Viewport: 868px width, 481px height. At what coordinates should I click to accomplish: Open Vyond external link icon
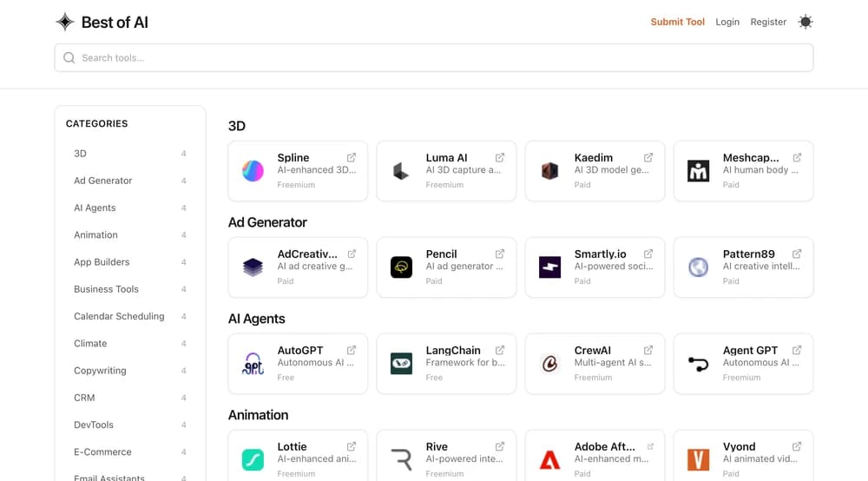click(797, 446)
